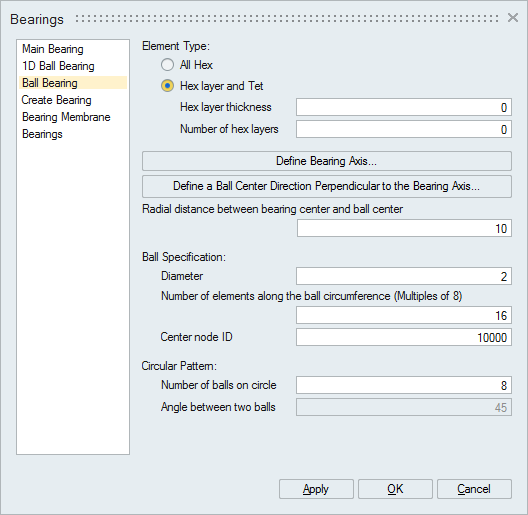Image resolution: width=528 pixels, height=515 pixels.
Task: Click Define a Ball Center Direction button
Action: coord(327,186)
